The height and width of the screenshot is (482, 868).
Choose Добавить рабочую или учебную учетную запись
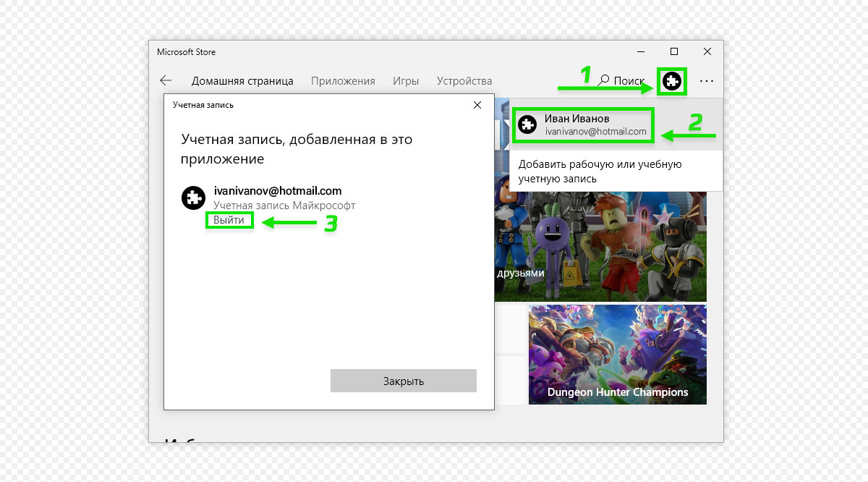pos(600,172)
